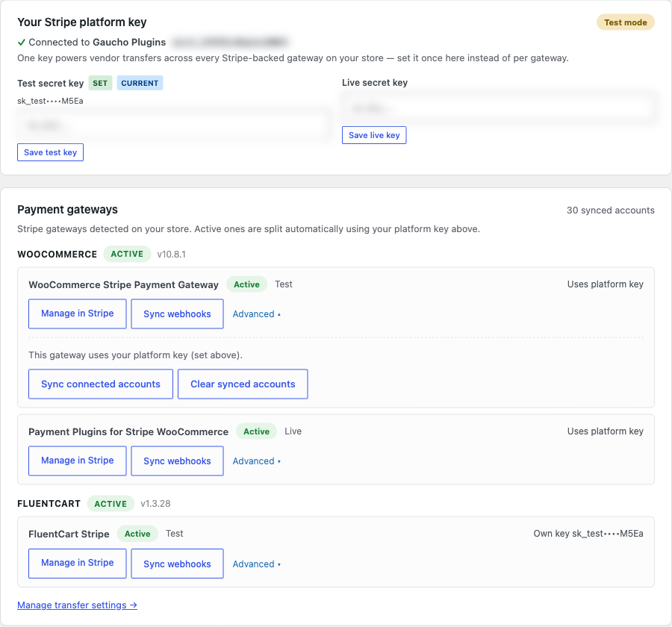Click 'This gateway uses your platform key' note
This screenshot has height=627, width=672.
[135, 355]
